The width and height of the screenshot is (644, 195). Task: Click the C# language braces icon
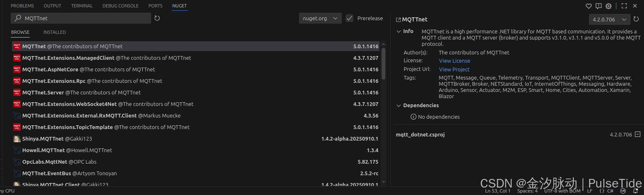(x=602, y=191)
